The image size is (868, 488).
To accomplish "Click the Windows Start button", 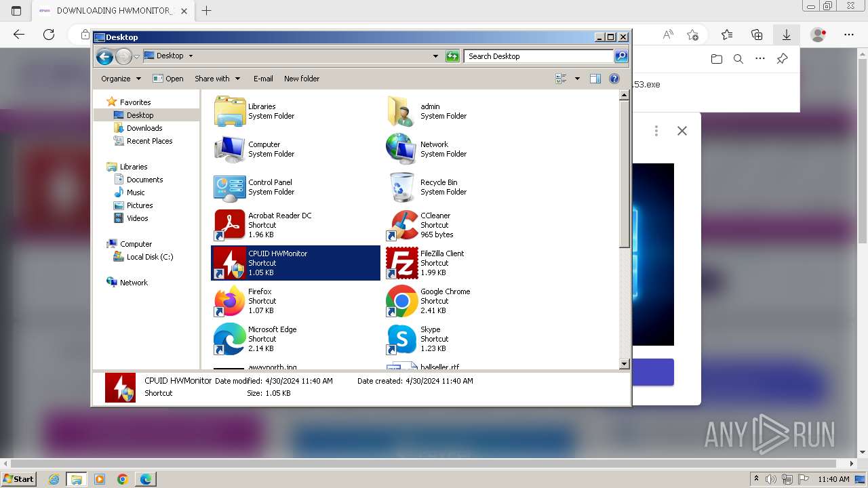I will tap(18, 479).
